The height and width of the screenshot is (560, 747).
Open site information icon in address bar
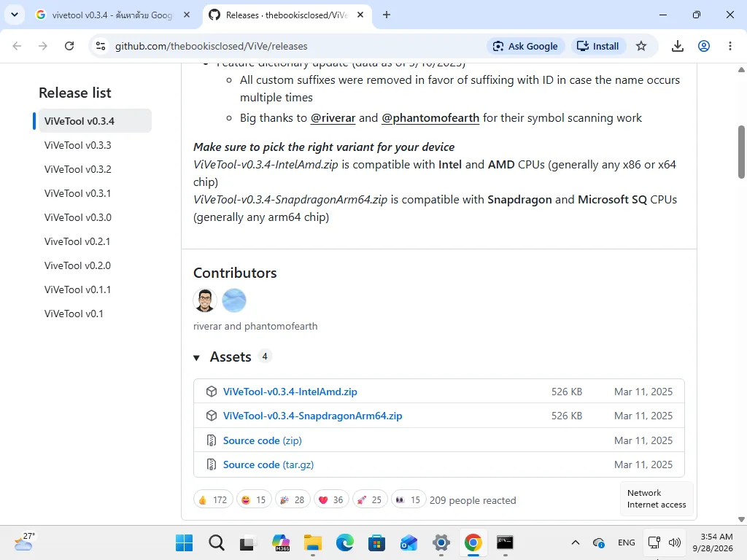101,46
